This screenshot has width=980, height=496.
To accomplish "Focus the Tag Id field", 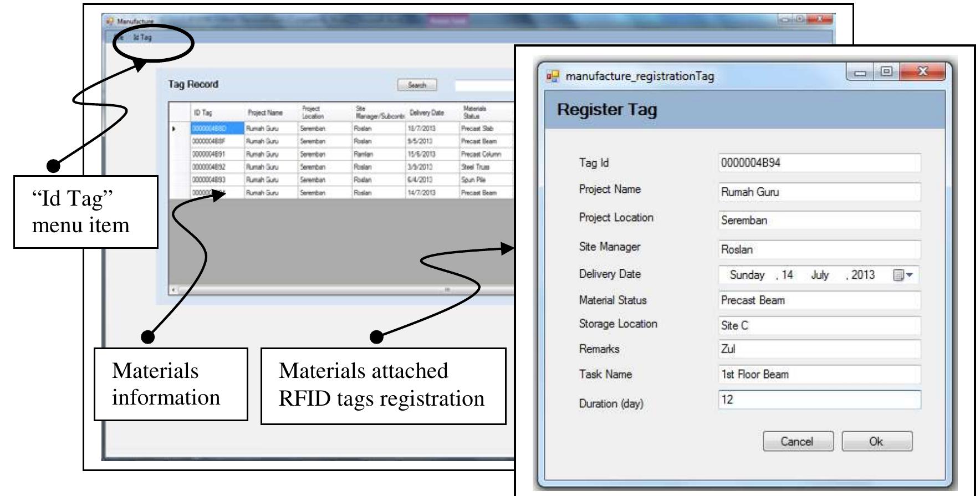I will pos(819,163).
